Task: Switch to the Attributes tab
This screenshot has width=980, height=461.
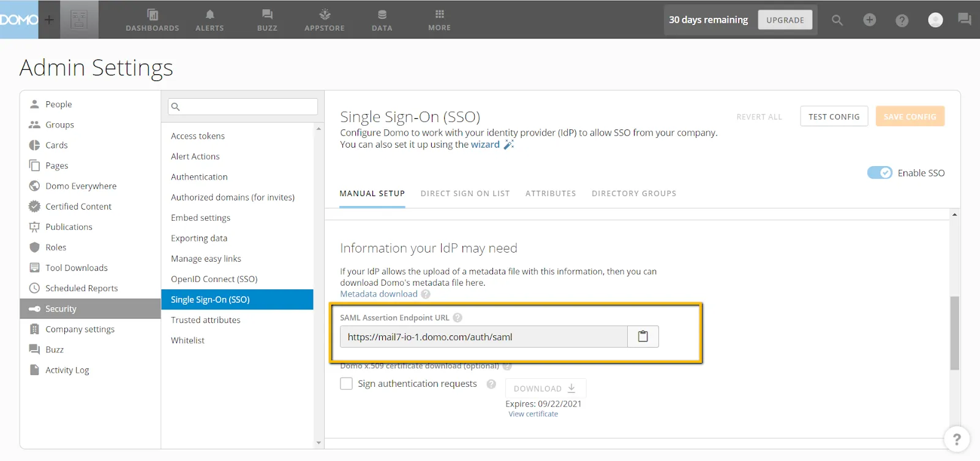Action: tap(550, 194)
